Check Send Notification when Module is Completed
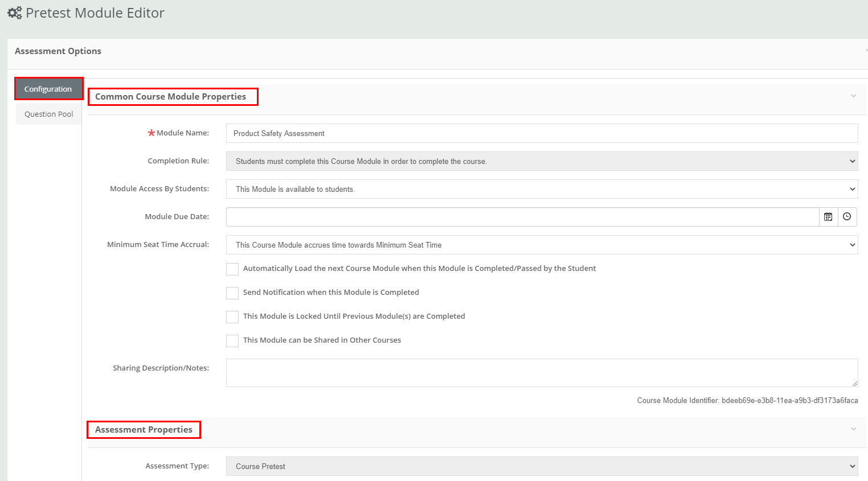Screen dimensions: 868x481 coord(232,293)
